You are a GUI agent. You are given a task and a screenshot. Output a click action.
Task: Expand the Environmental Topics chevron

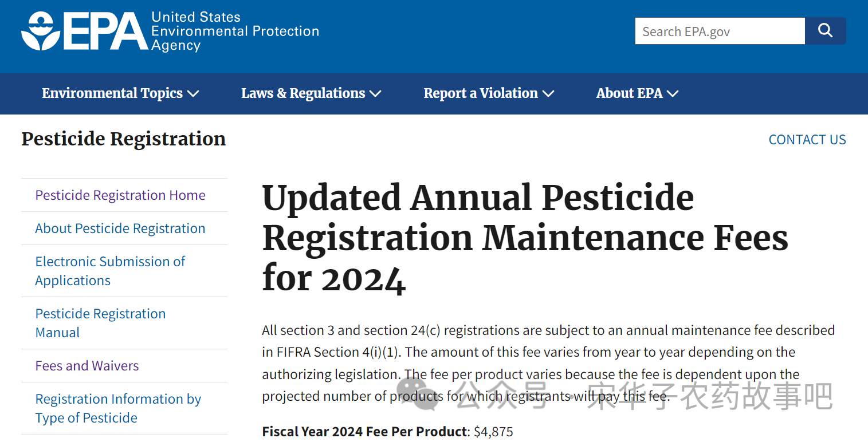[193, 94]
